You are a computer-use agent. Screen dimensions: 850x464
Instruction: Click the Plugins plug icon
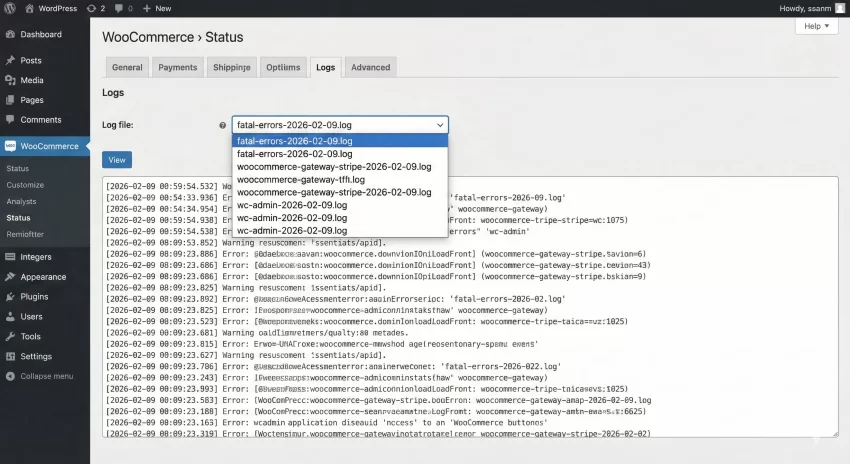pos(10,297)
